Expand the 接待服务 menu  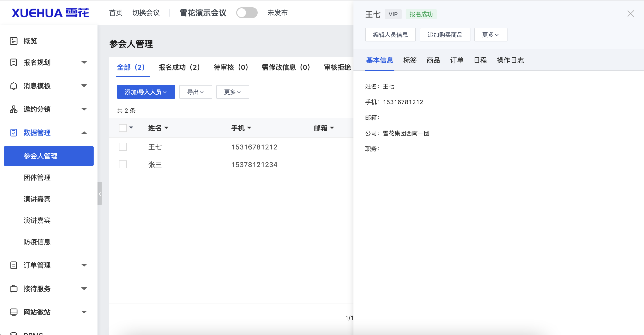pos(84,288)
